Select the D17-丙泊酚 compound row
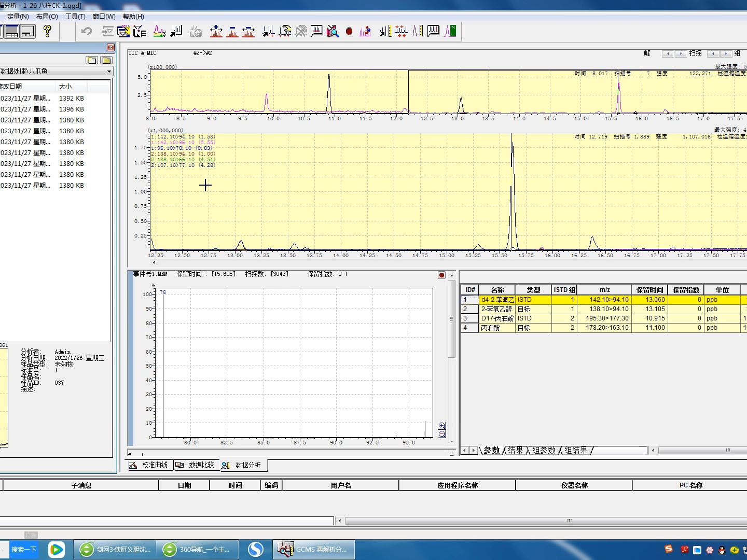 603,318
